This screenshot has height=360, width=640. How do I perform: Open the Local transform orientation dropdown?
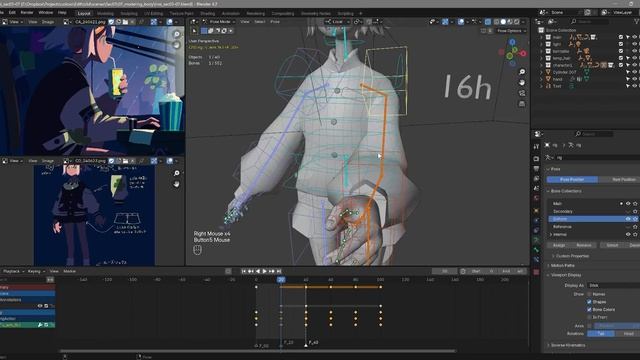[x=337, y=22]
